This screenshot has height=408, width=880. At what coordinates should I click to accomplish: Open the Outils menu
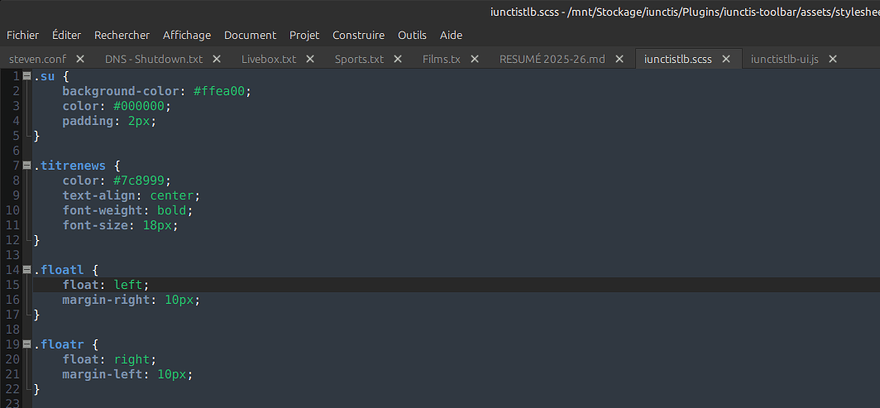point(412,35)
